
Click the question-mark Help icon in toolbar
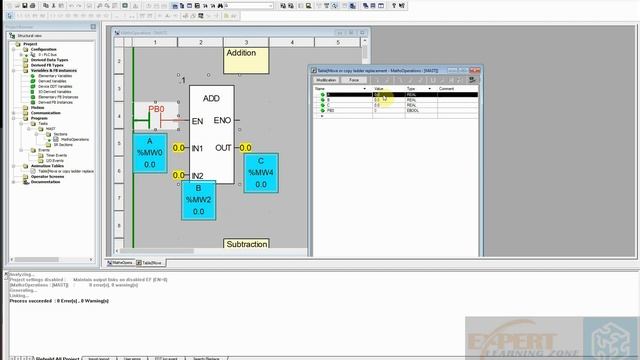tap(393, 6)
